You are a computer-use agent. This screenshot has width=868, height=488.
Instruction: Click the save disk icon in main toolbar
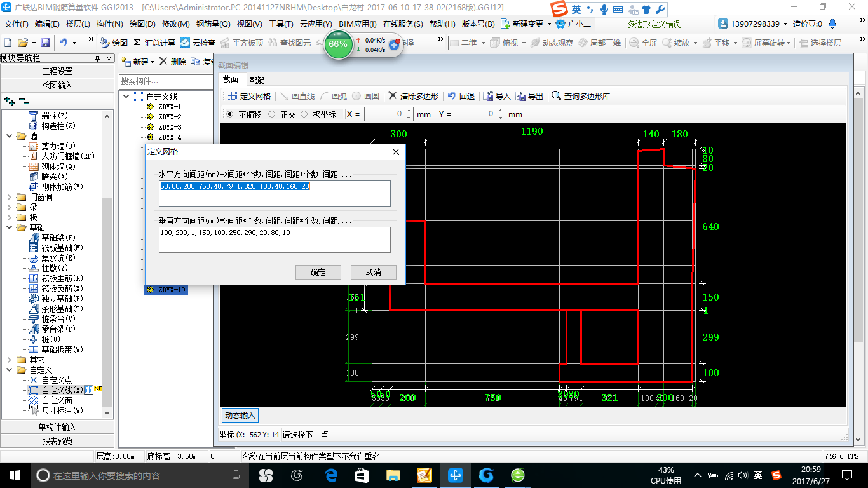click(x=45, y=43)
